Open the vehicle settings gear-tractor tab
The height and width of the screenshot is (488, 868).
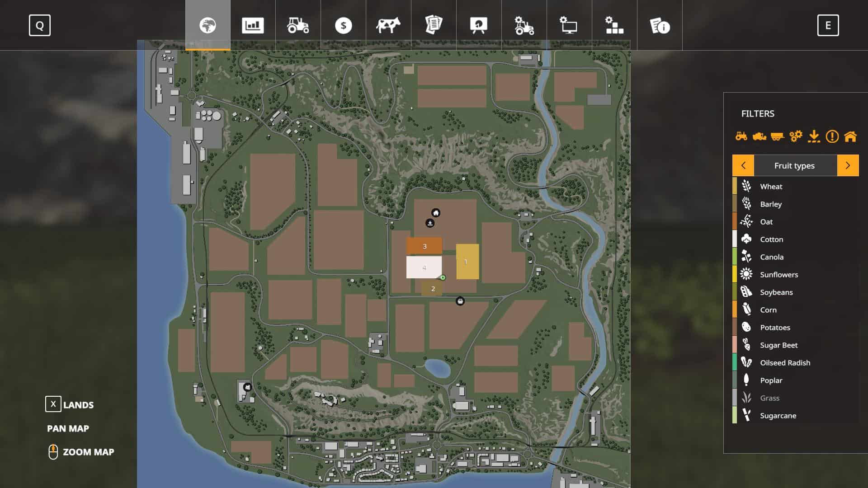pyautogui.click(x=524, y=25)
